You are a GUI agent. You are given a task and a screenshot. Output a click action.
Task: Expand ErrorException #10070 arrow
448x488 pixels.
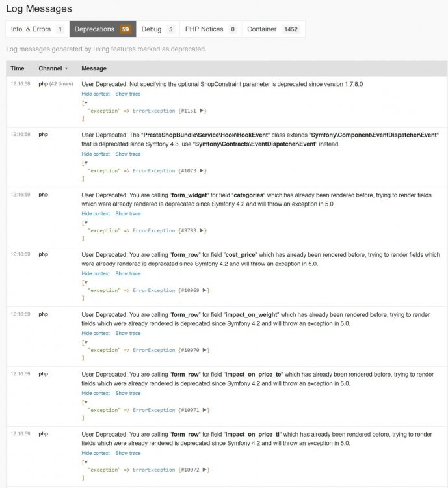click(x=204, y=350)
